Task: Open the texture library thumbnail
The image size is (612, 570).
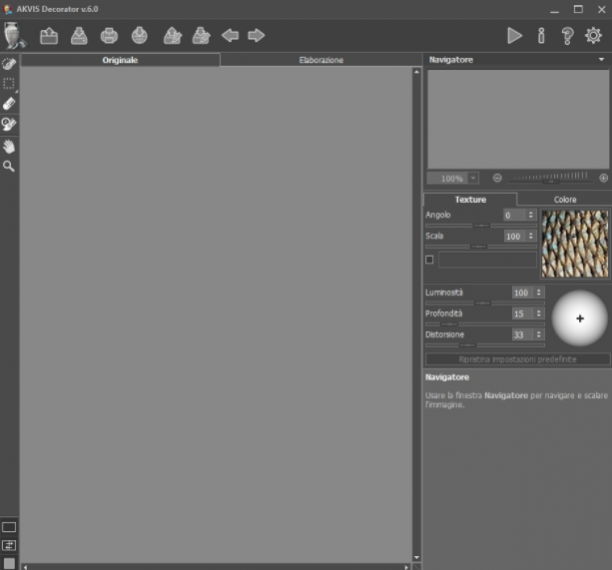Action: pos(575,244)
